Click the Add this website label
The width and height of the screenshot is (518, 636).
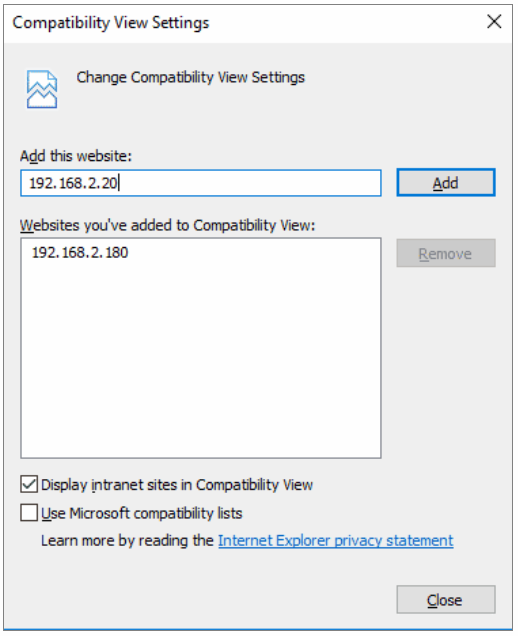coord(76,156)
